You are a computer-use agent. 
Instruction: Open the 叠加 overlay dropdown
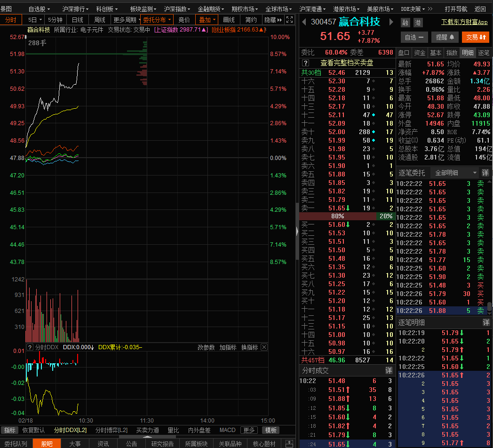[x=207, y=20]
